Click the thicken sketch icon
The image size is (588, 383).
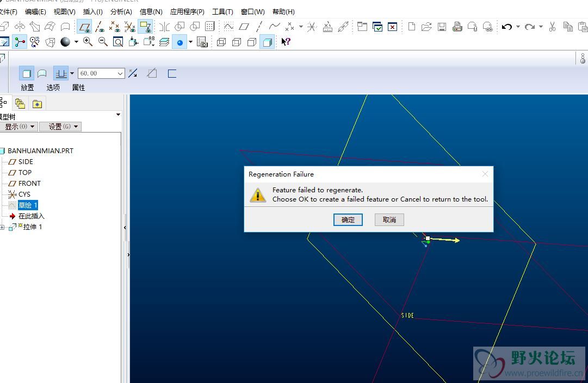(x=172, y=73)
